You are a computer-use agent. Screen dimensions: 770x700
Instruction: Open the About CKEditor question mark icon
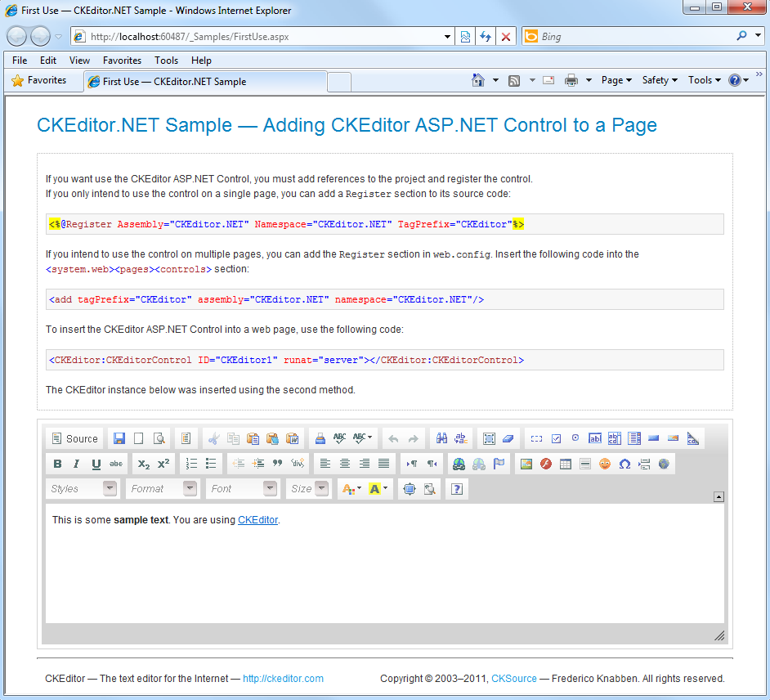pyautogui.click(x=457, y=489)
